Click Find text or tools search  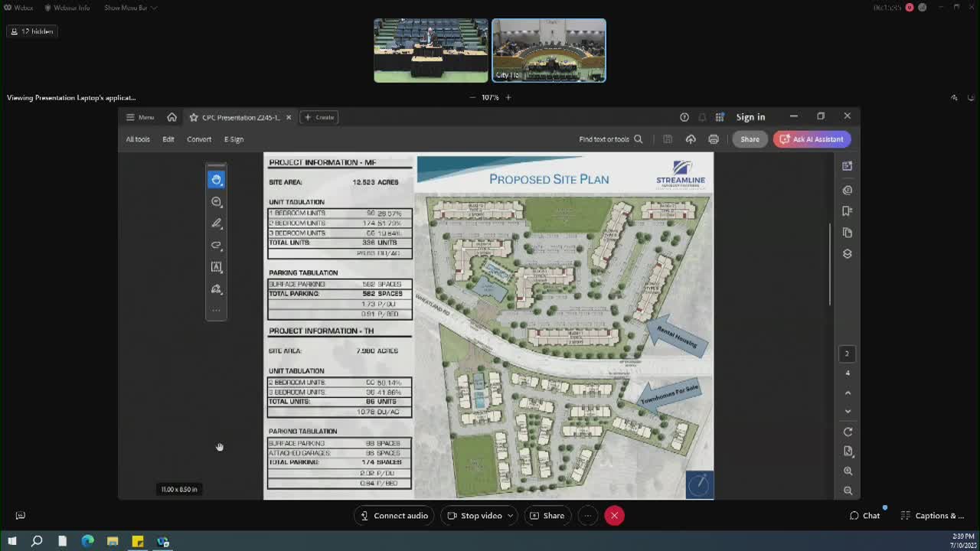point(611,139)
